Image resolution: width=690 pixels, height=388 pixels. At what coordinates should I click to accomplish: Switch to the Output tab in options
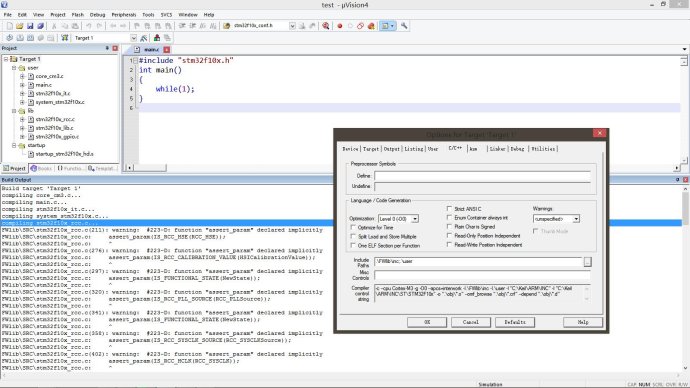click(392, 149)
